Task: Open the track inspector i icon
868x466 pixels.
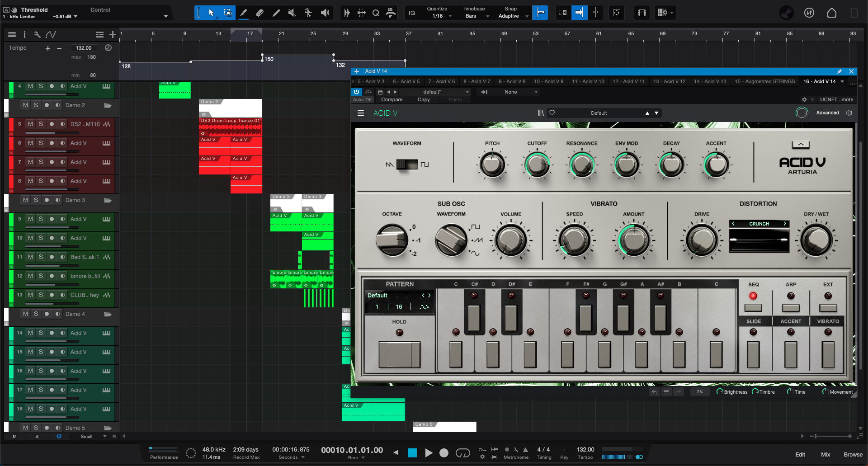Action: click(x=24, y=34)
